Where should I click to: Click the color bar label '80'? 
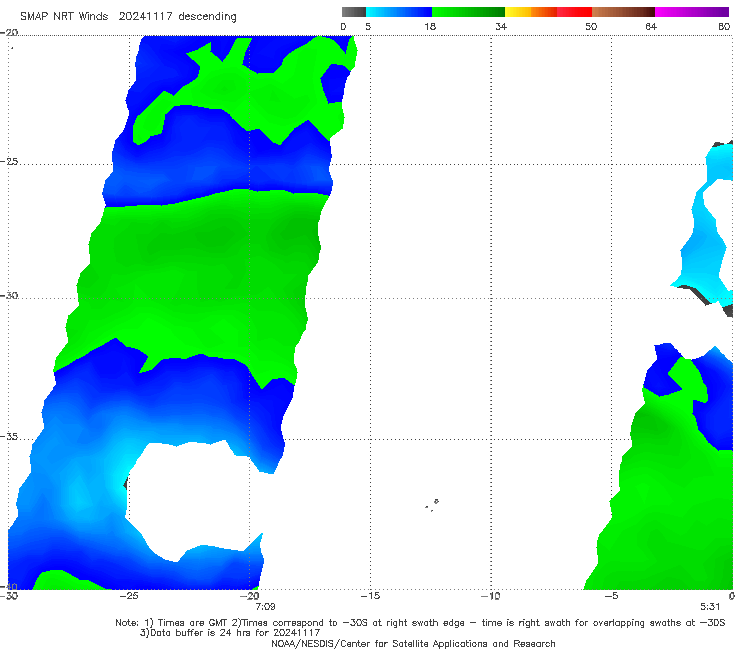pos(724,26)
